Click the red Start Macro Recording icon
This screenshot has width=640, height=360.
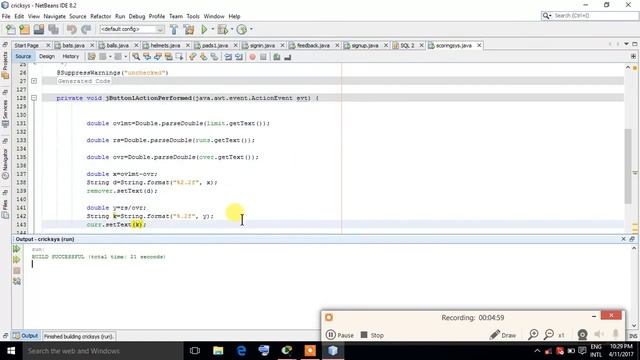pyautogui.click(x=252, y=57)
